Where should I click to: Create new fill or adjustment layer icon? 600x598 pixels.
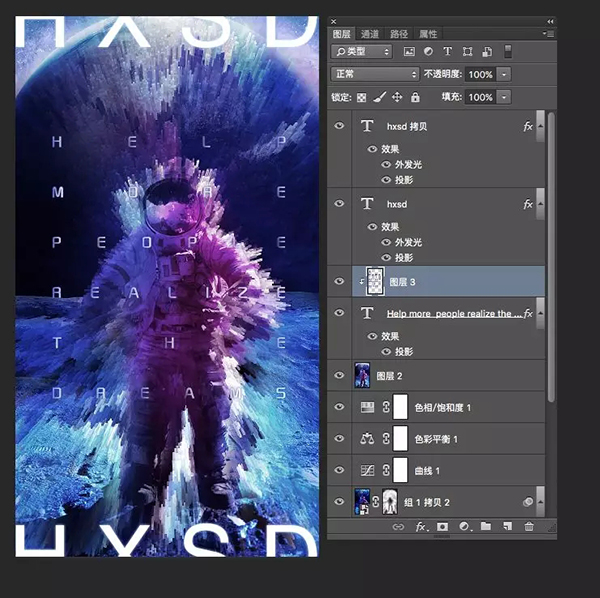point(465,527)
